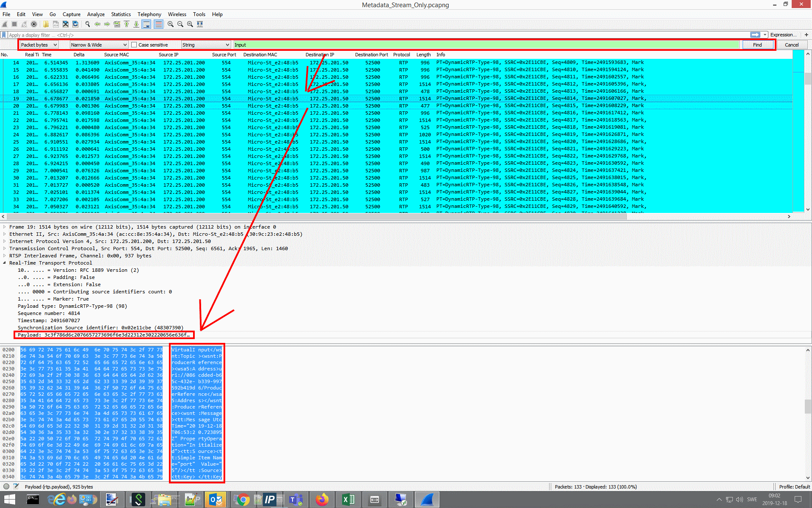The width and height of the screenshot is (812, 508).
Task: Enable the Case sensitive checkbox
Action: tap(134, 45)
